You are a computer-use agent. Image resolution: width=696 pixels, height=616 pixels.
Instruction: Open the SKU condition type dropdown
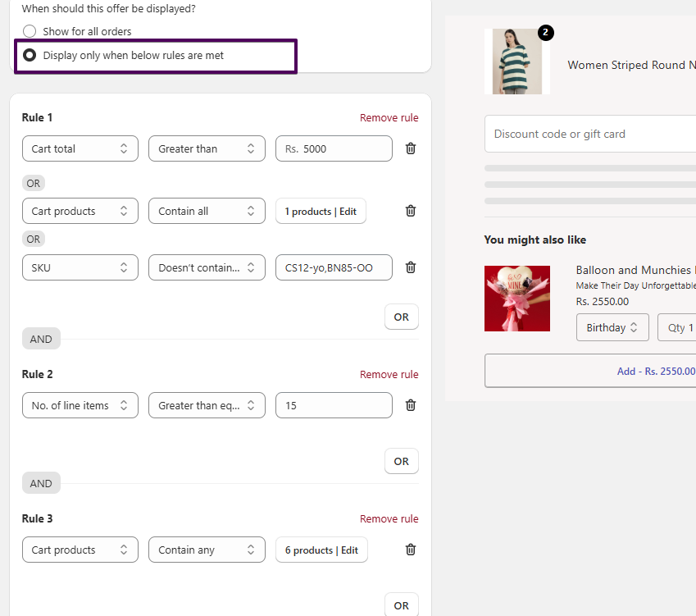coord(80,267)
